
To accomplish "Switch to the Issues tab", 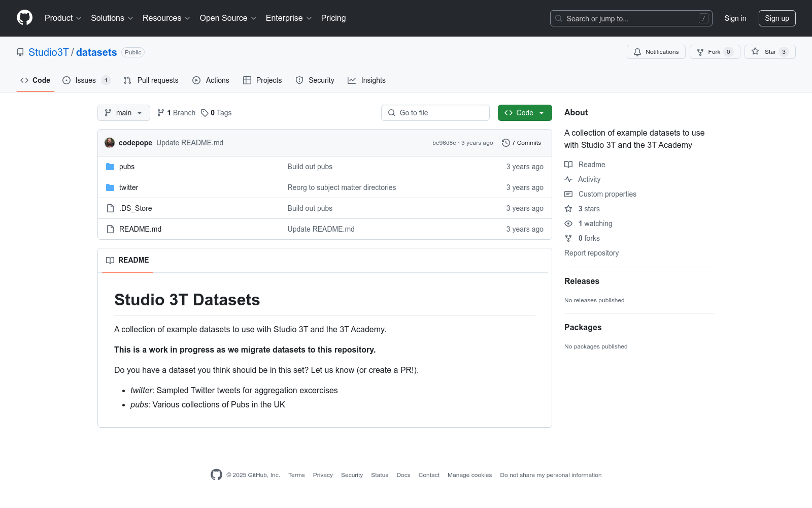I will coord(86,80).
